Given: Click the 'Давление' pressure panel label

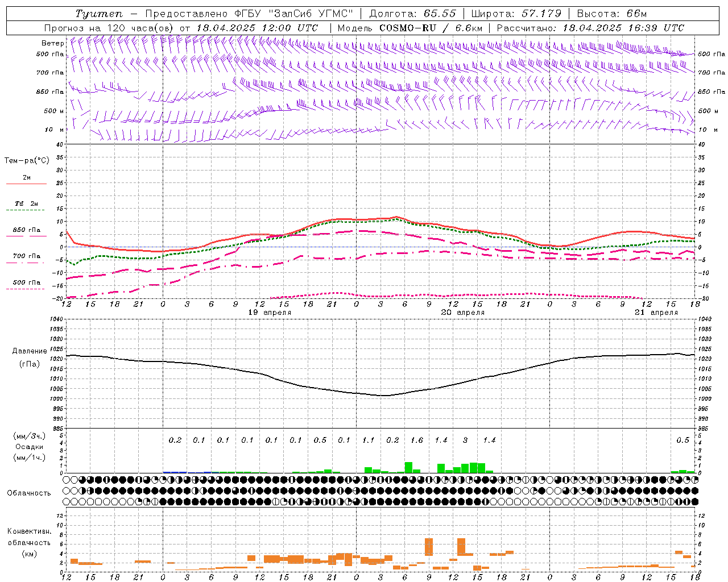Looking at the screenshot, I should pos(30,351).
